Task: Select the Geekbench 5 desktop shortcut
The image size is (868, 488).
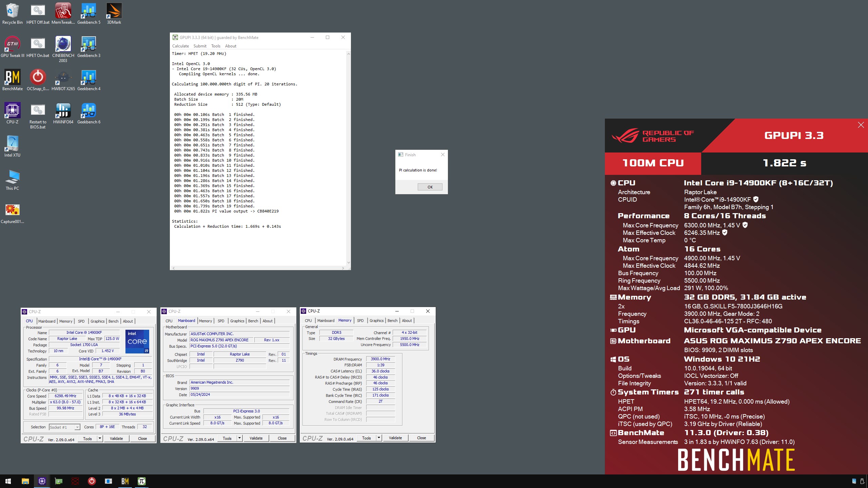Action: point(88,14)
